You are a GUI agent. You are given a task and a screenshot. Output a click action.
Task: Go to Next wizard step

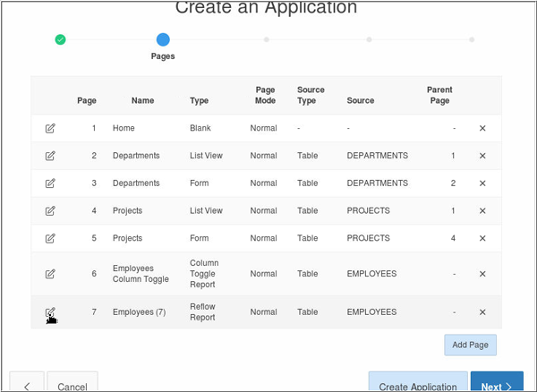(497, 384)
